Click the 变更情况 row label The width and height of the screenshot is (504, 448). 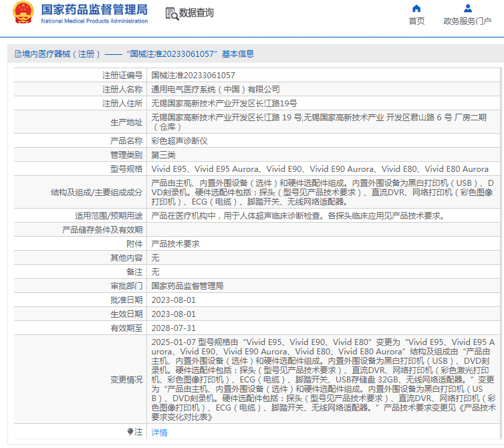pyautogui.click(x=126, y=380)
